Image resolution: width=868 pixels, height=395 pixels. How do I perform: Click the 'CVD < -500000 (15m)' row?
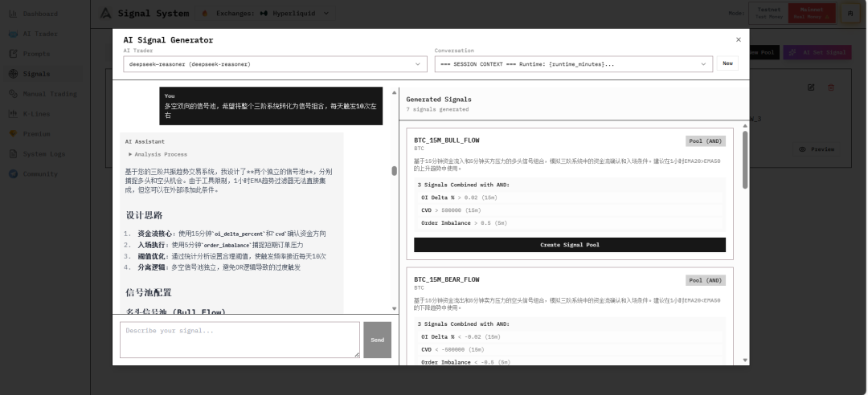click(570, 349)
